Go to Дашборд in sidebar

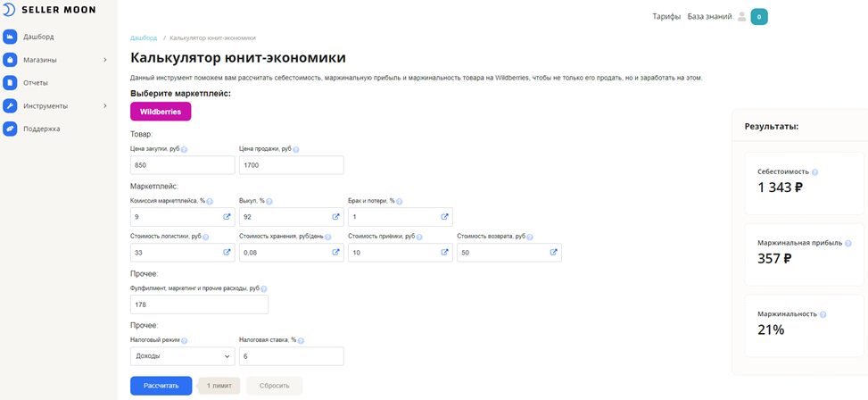click(38, 37)
